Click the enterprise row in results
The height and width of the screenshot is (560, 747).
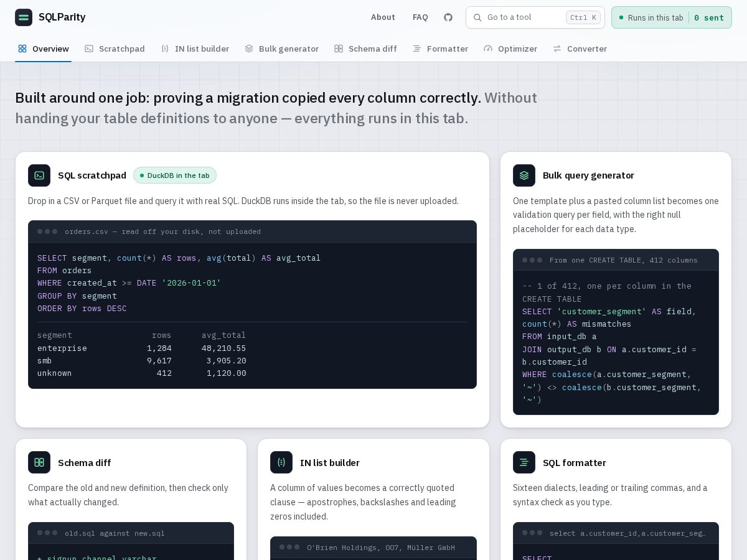click(141, 348)
